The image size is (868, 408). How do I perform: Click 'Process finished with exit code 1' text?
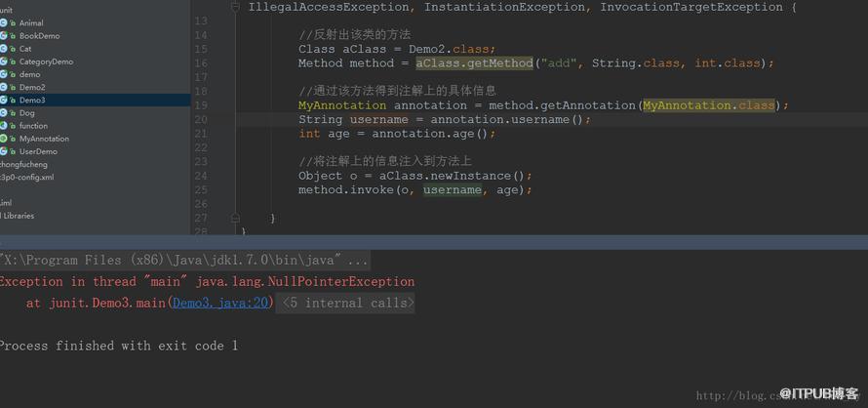click(118, 346)
